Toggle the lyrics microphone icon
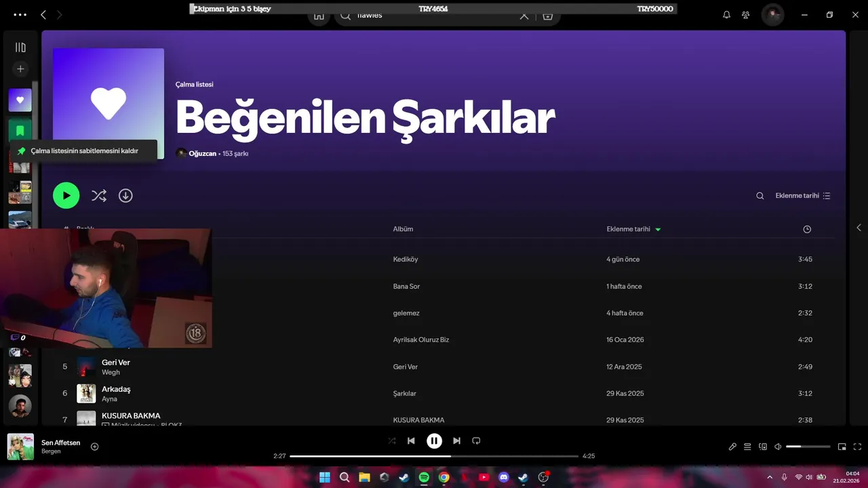Image resolution: width=868 pixels, height=488 pixels. pyautogui.click(x=732, y=447)
